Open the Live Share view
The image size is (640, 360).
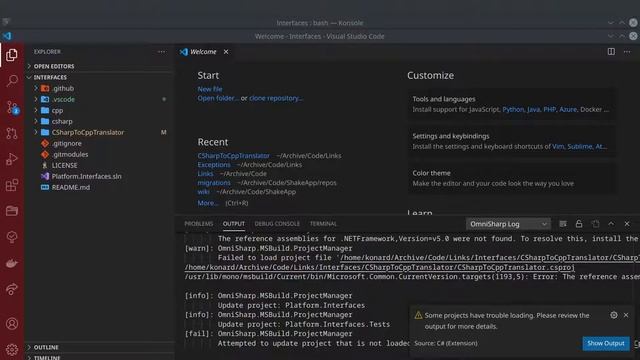pos(12,289)
